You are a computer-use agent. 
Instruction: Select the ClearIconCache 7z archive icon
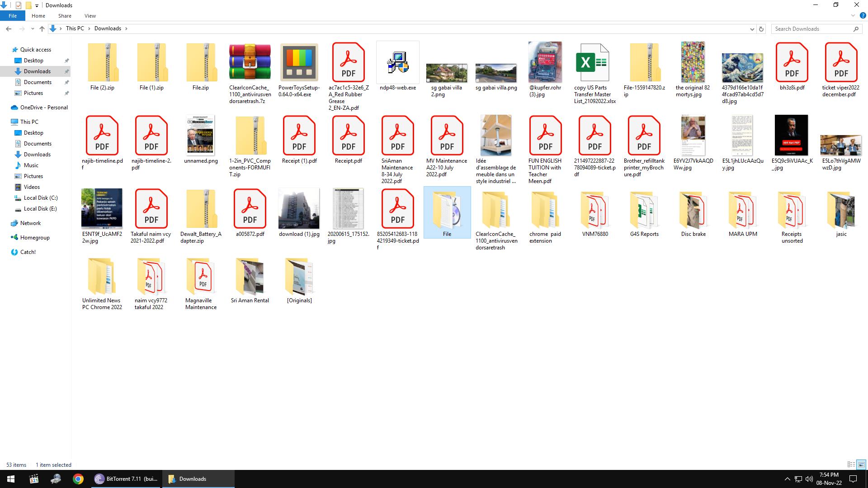pyautogui.click(x=250, y=62)
